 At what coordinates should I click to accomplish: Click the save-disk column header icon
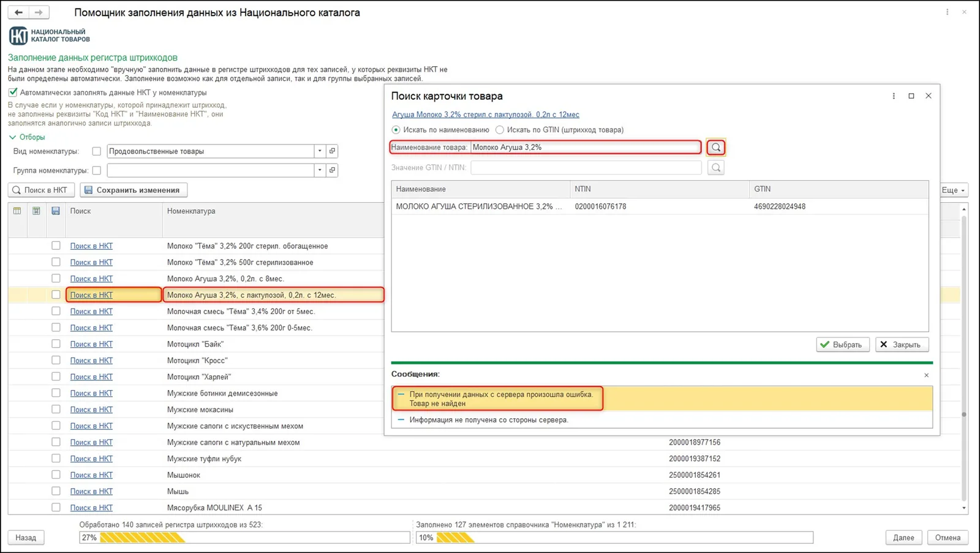pyautogui.click(x=56, y=211)
